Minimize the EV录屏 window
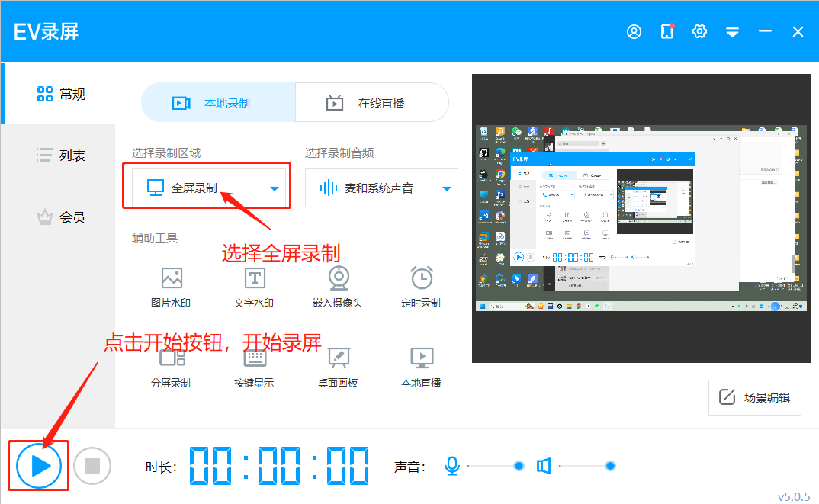The height and width of the screenshot is (504, 819). click(x=765, y=31)
